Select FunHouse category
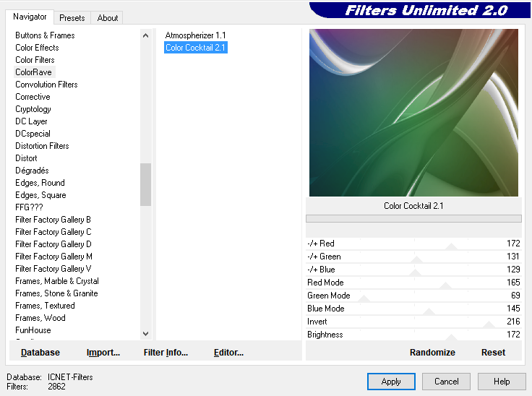The image size is (532, 396). tap(33, 330)
